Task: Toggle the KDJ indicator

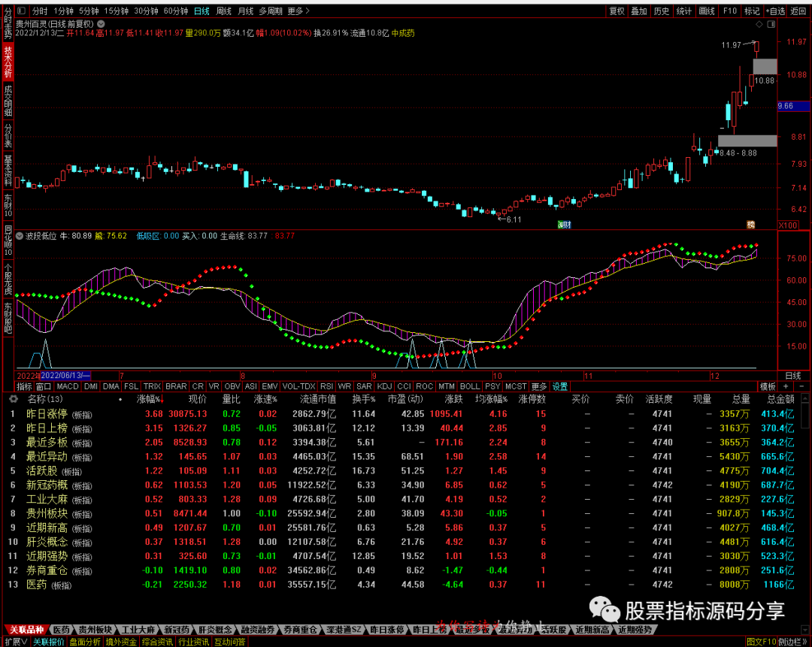Action: (384, 387)
